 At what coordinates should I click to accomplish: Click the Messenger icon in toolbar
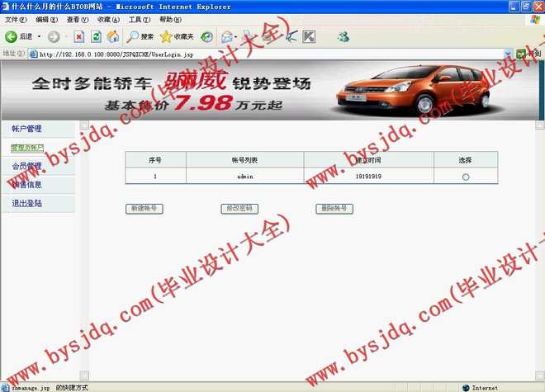click(343, 36)
